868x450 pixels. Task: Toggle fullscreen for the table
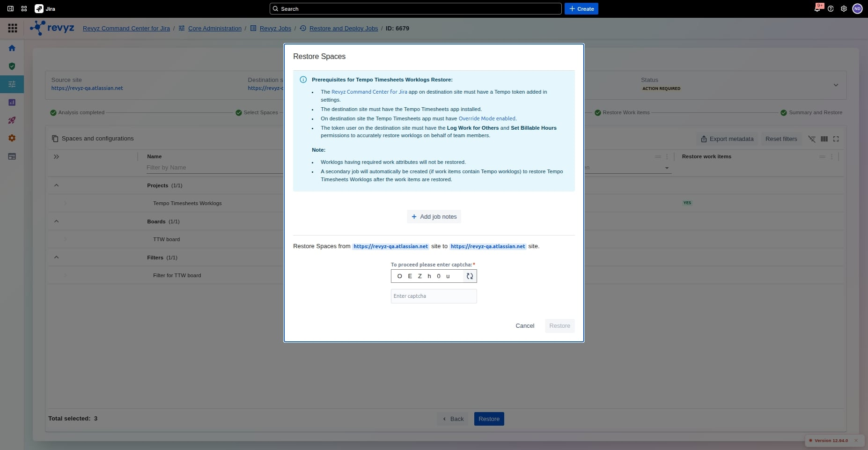tap(836, 139)
